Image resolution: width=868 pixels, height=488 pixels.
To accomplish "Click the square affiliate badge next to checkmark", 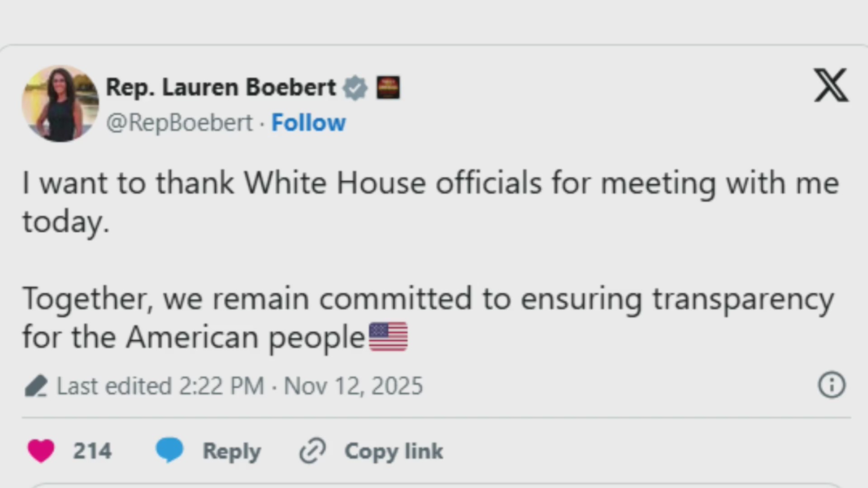I will (388, 87).
